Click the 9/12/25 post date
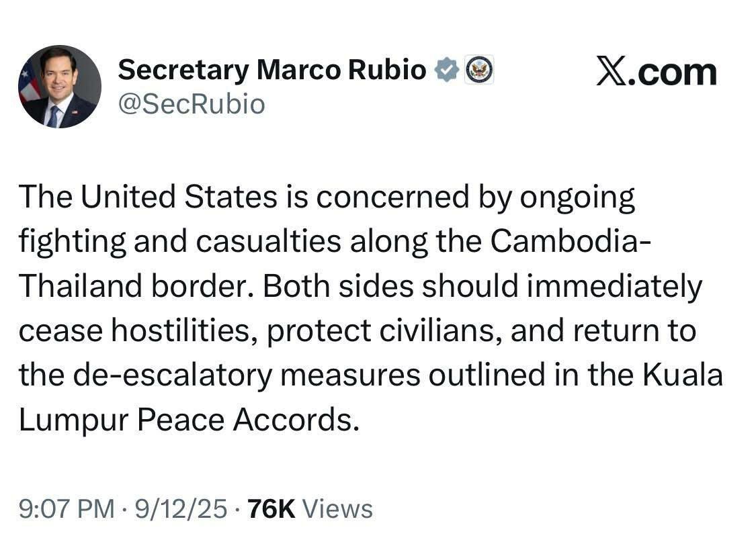The image size is (756, 544). click(181, 508)
